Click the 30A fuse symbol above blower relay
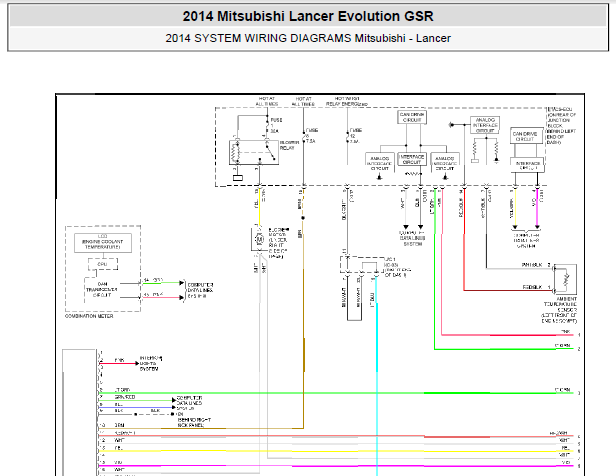This screenshot has width=616, height=476. pyautogui.click(x=268, y=125)
